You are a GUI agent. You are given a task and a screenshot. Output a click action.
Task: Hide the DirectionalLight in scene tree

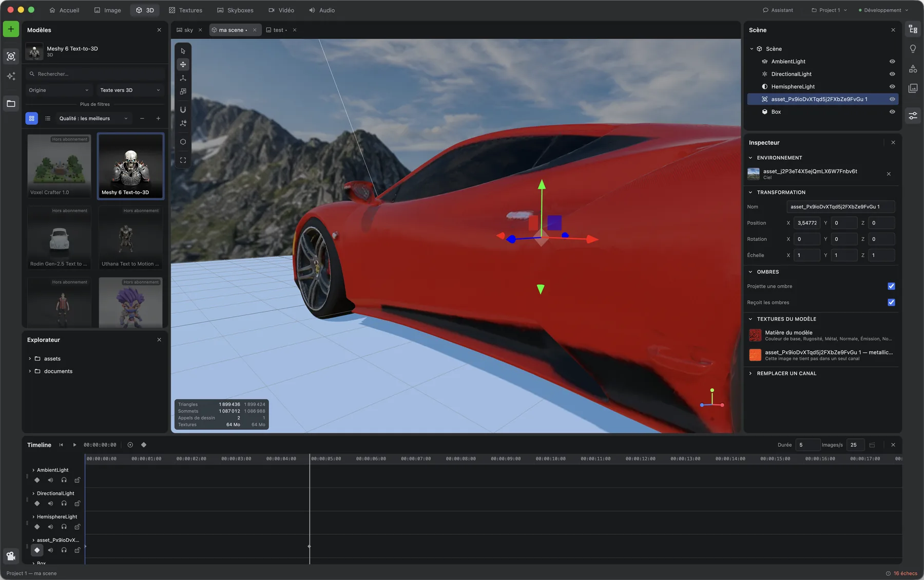tap(892, 74)
